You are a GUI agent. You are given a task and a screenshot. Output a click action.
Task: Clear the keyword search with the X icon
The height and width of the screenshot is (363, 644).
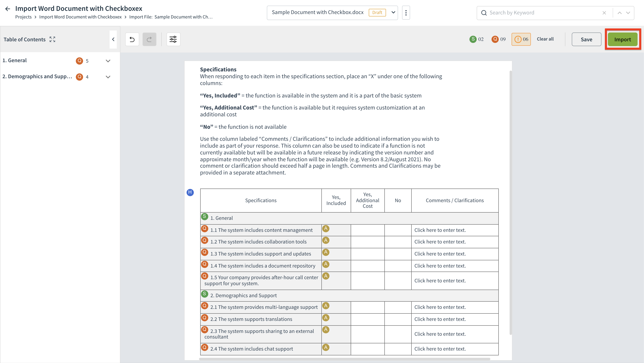tap(604, 13)
